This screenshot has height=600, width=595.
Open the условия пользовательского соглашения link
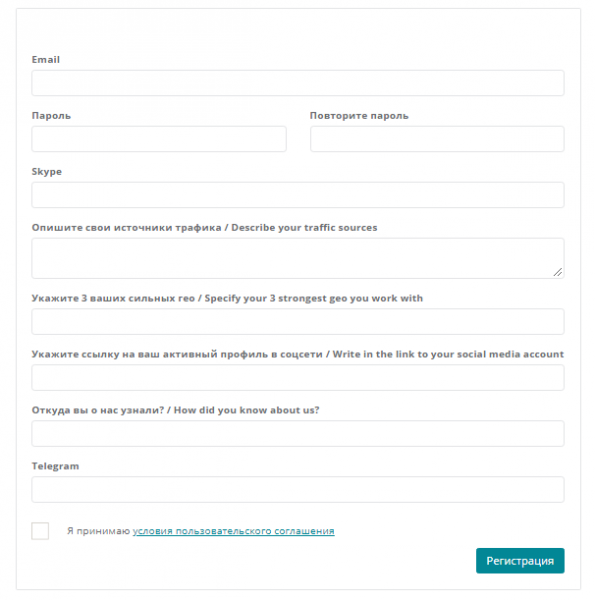coord(233,531)
